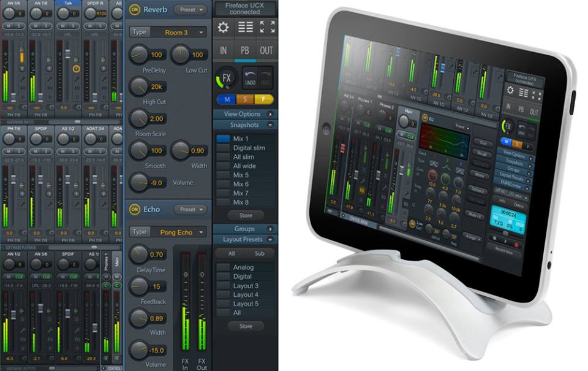
Task: Open the TotalMix settings gear icon
Action: click(222, 26)
